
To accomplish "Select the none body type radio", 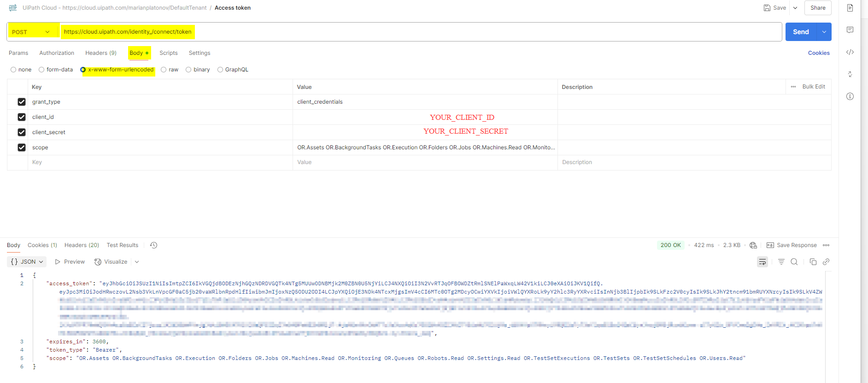I will (13, 70).
